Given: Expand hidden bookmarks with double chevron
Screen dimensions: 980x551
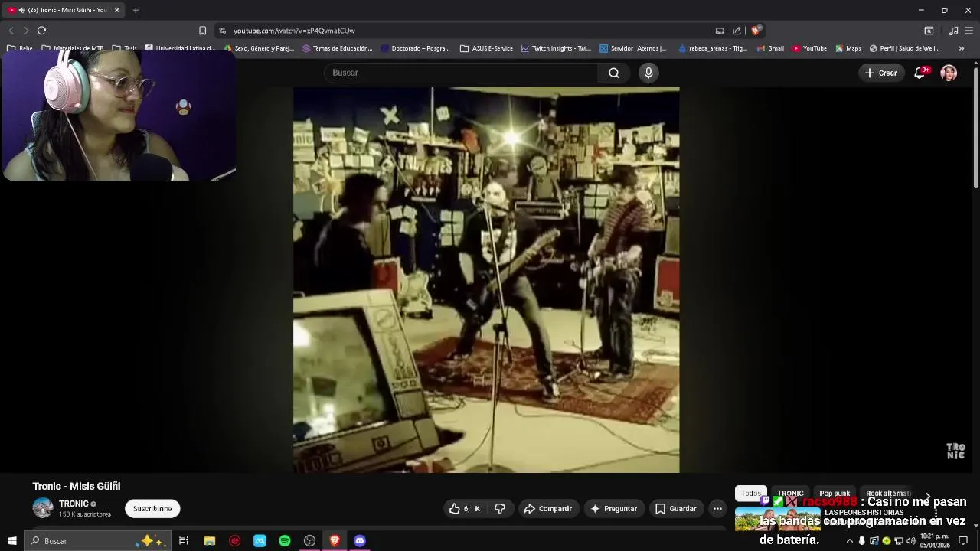Looking at the screenshot, I should [x=962, y=48].
